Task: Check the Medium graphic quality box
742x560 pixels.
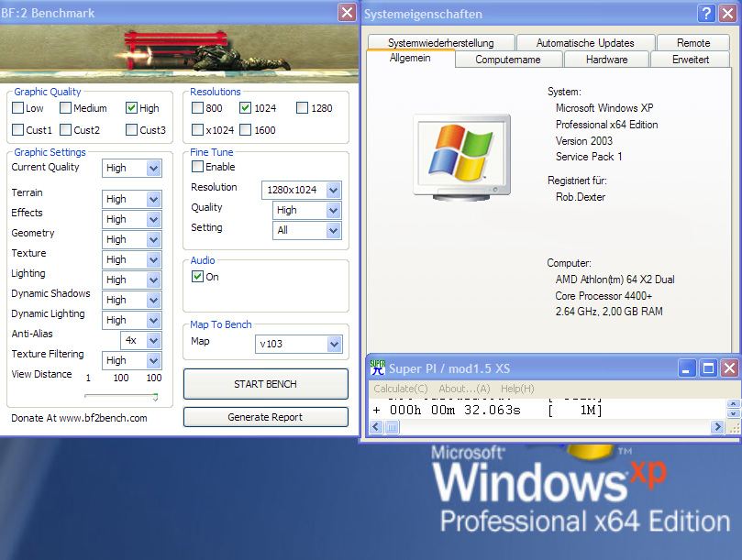Action: click(66, 108)
